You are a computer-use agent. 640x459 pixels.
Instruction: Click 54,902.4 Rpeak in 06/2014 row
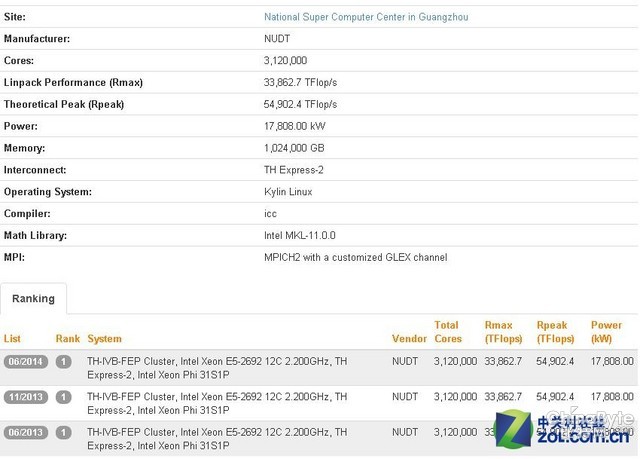[x=555, y=361]
